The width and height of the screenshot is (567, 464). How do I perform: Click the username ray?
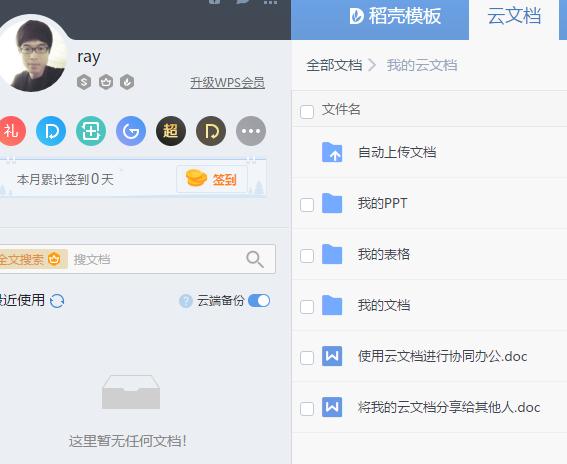pos(89,57)
